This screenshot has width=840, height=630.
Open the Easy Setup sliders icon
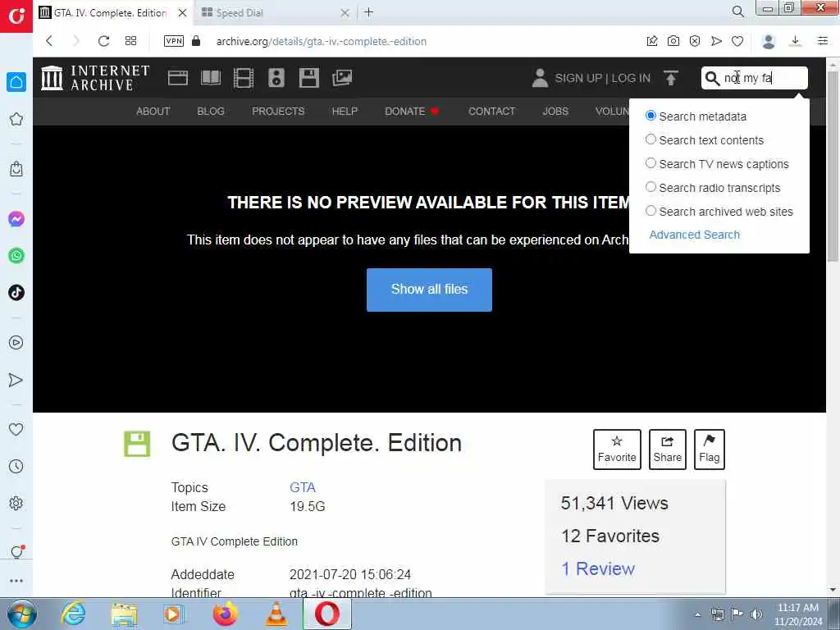[x=823, y=41]
